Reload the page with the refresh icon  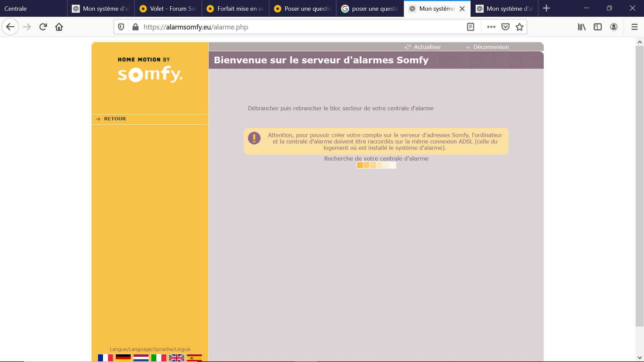[x=43, y=27]
